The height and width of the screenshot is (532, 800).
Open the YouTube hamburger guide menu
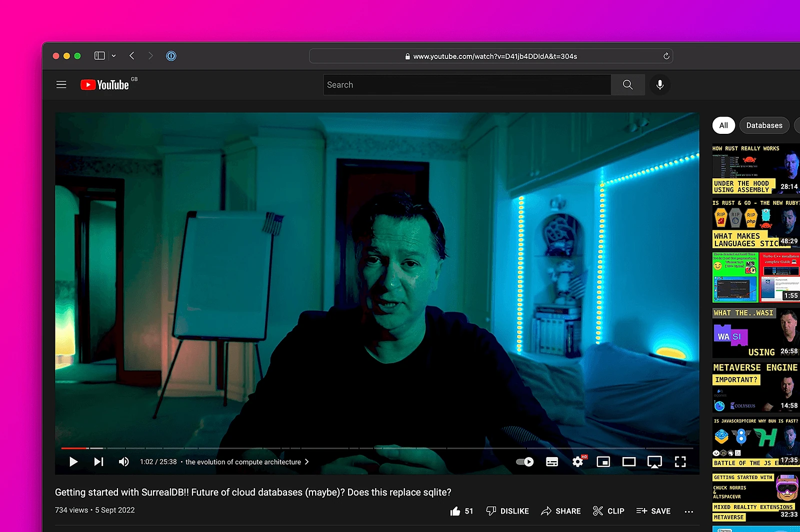pyautogui.click(x=61, y=85)
